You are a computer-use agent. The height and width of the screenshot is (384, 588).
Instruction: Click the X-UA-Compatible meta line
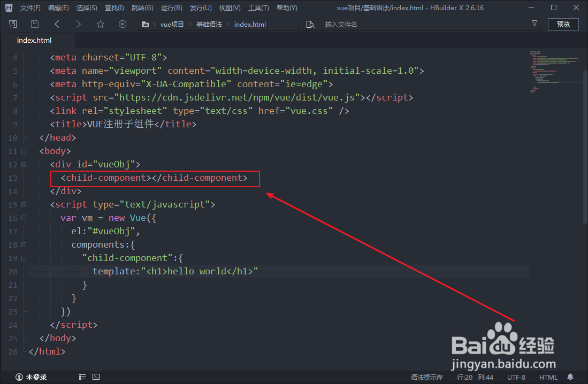191,84
